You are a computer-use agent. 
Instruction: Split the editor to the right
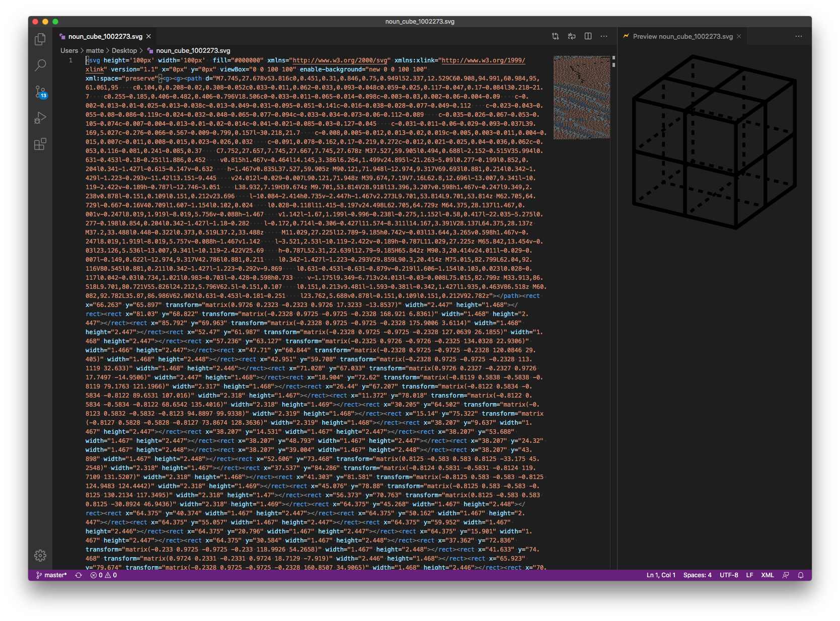click(x=588, y=36)
